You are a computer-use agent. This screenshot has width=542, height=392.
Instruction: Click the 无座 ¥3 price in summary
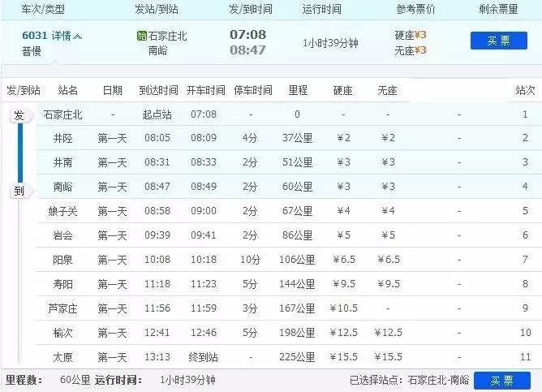[410, 50]
